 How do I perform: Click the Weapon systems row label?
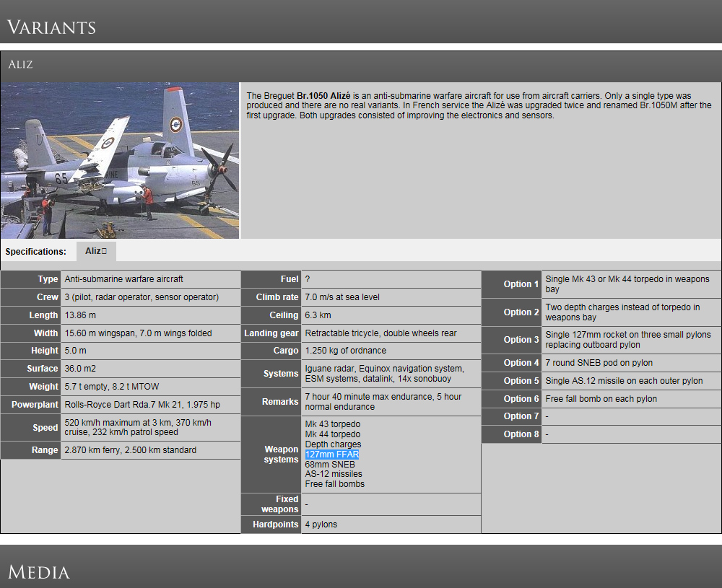pos(281,455)
